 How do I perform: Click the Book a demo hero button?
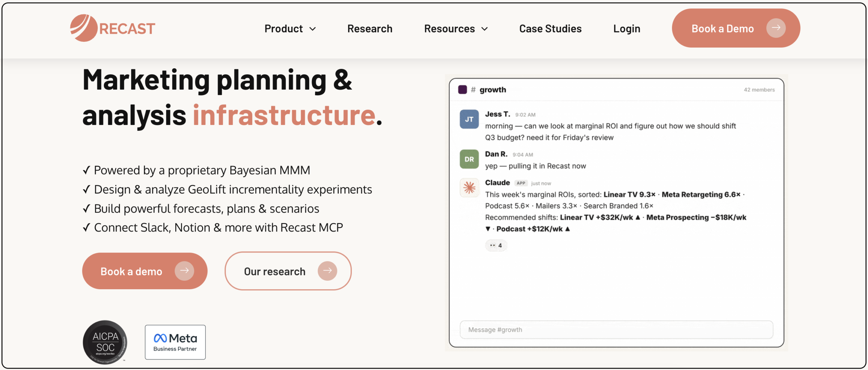pyautogui.click(x=145, y=271)
